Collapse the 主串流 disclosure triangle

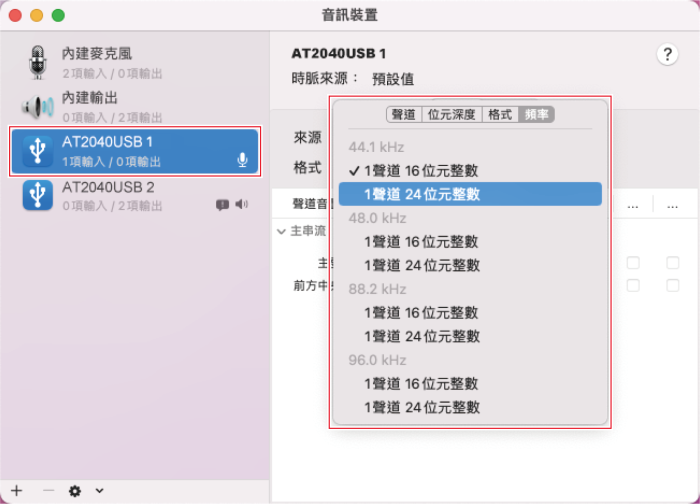coord(282,230)
